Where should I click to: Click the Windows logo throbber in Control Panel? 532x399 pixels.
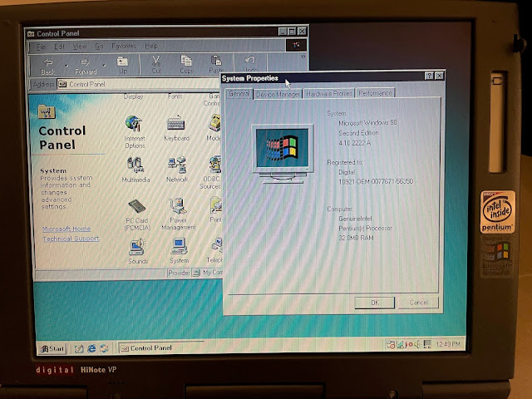296,45
